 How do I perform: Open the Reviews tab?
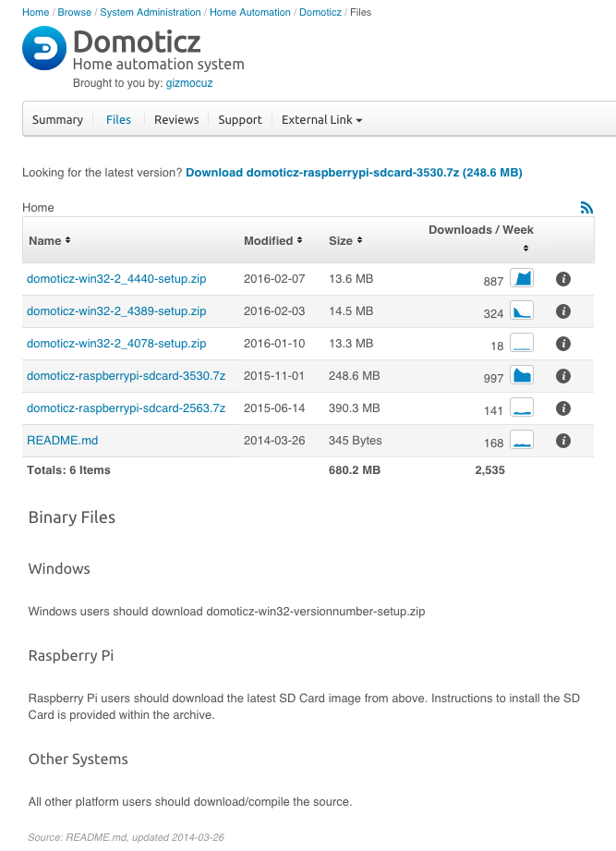[176, 119]
